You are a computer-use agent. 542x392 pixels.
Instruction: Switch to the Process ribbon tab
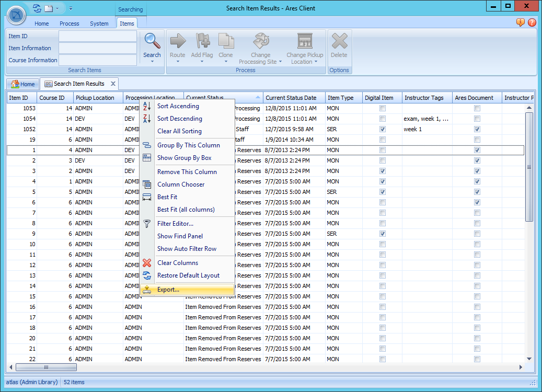69,24
